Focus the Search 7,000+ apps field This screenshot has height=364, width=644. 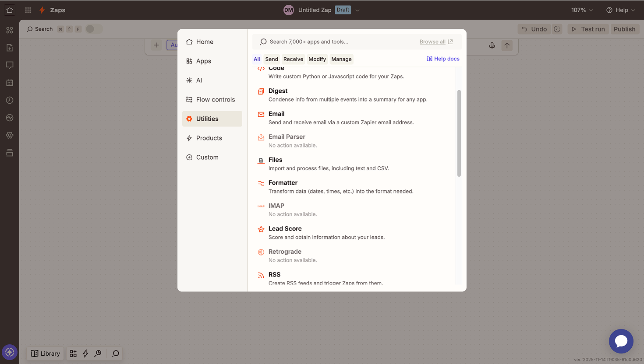pos(335,42)
